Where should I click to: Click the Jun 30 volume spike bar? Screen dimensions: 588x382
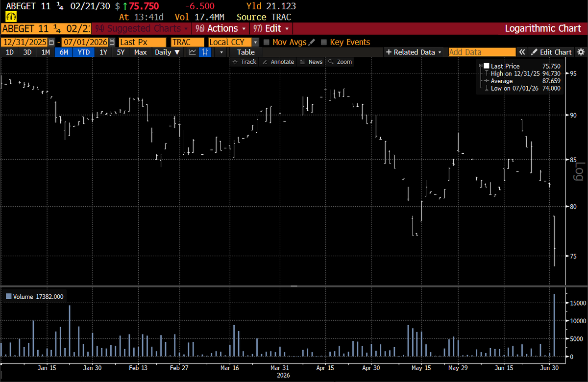[x=554, y=325]
